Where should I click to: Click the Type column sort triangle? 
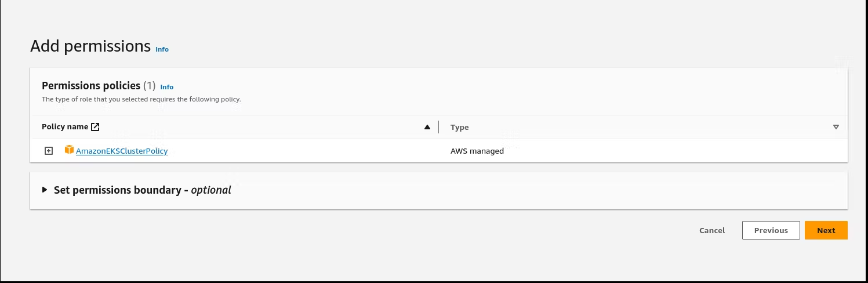(836, 127)
